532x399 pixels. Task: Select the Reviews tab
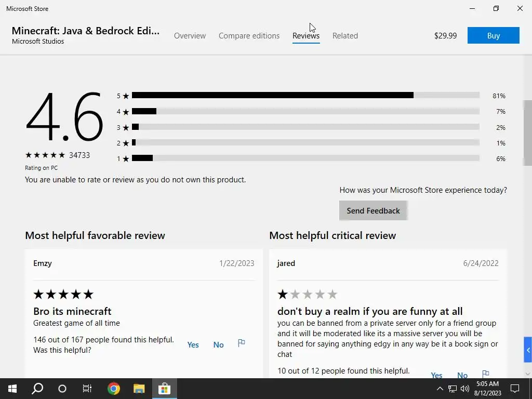click(x=305, y=36)
